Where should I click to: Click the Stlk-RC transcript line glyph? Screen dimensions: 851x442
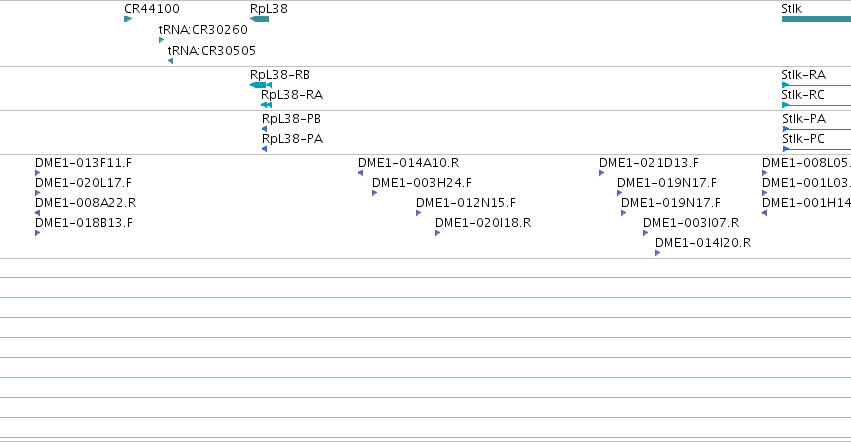tap(816, 105)
